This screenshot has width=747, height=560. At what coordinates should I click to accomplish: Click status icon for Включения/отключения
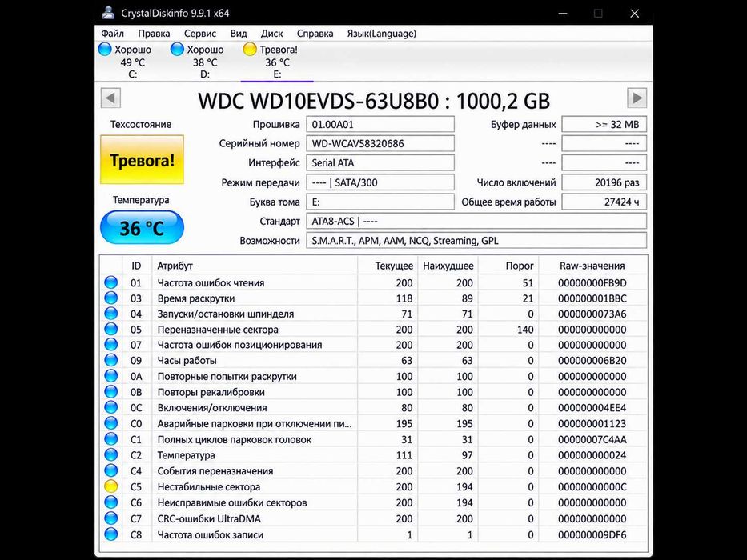(x=111, y=407)
